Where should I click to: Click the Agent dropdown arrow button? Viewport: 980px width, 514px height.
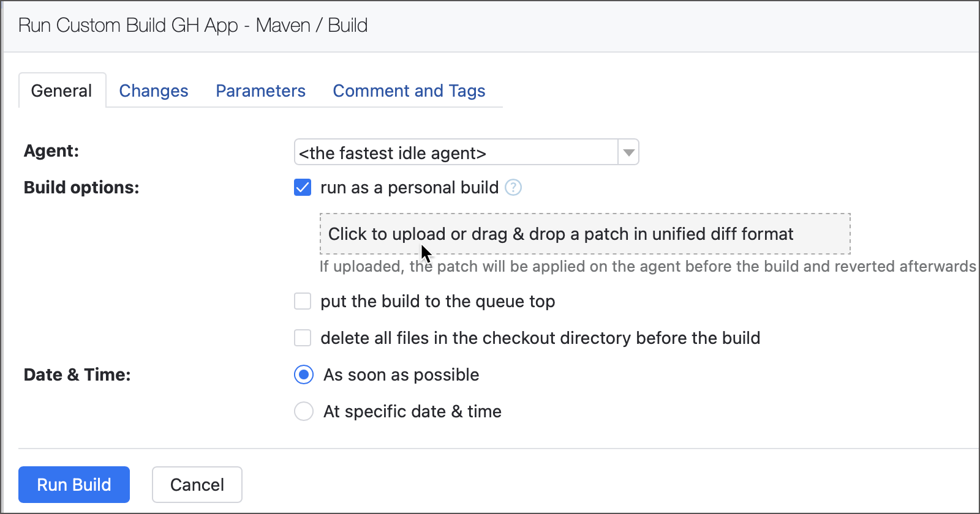[x=628, y=152]
